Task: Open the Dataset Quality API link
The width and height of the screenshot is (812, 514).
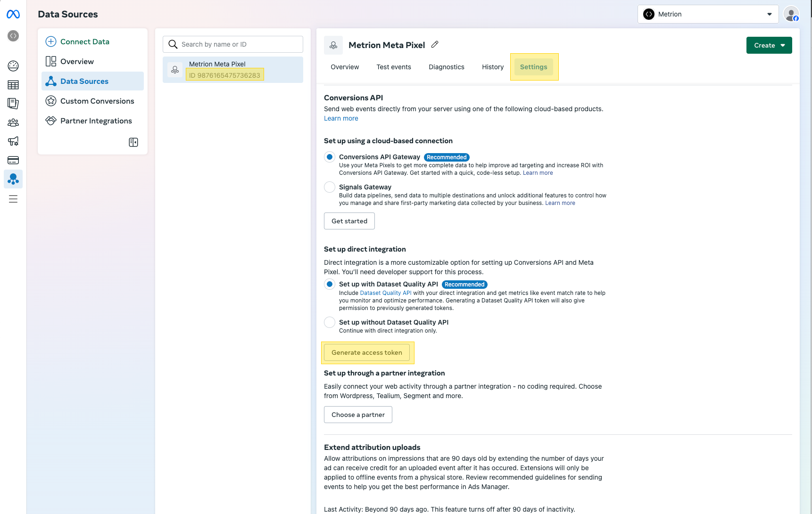Action: tap(386, 293)
